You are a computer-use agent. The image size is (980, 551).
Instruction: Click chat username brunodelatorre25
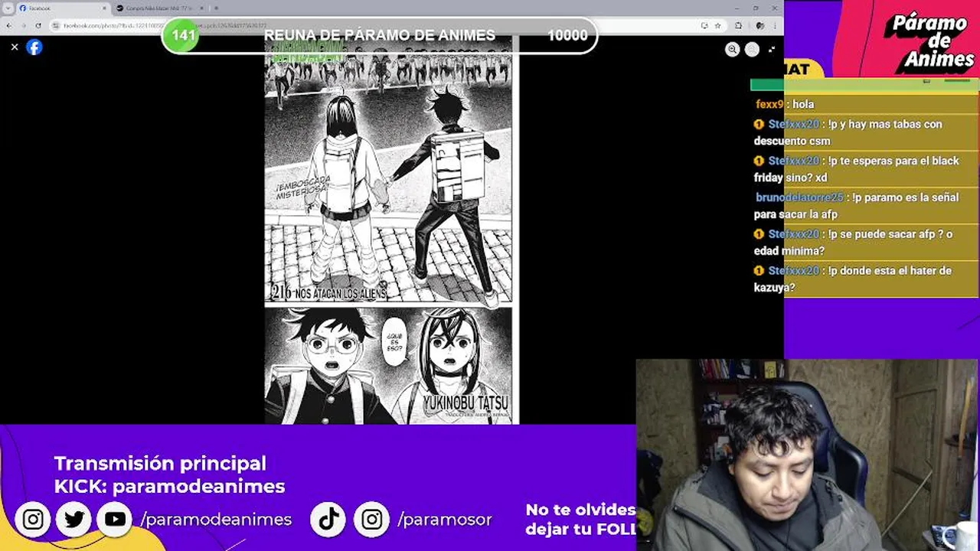pyautogui.click(x=799, y=197)
